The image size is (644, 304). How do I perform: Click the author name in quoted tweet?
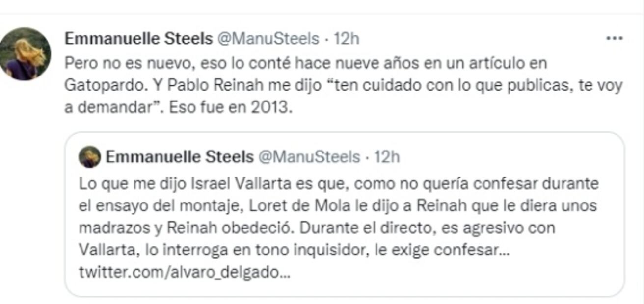pyautogui.click(x=180, y=157)
